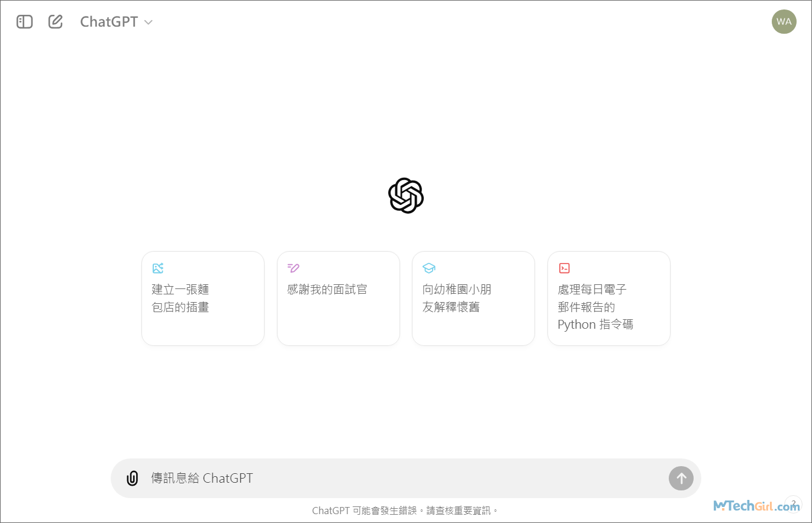The image size is (812, 523).
Task: Click the ChatGPT 可能會發生錯誤 disclaimer text
Action: pos(405,511)
